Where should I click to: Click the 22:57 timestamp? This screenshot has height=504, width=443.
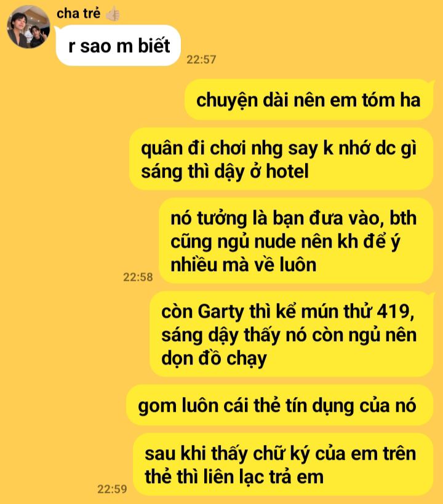pyautogui.click(x=201, y=60)
